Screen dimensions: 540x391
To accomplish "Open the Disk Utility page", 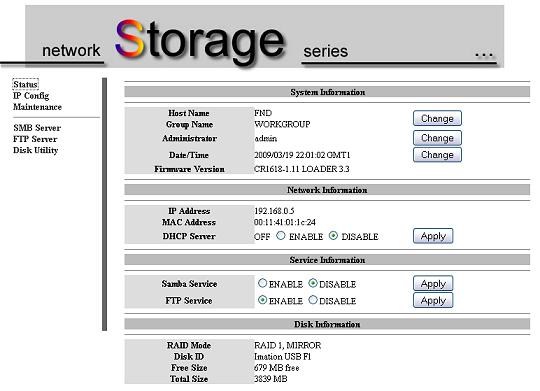I will click(x=35, y=151).
